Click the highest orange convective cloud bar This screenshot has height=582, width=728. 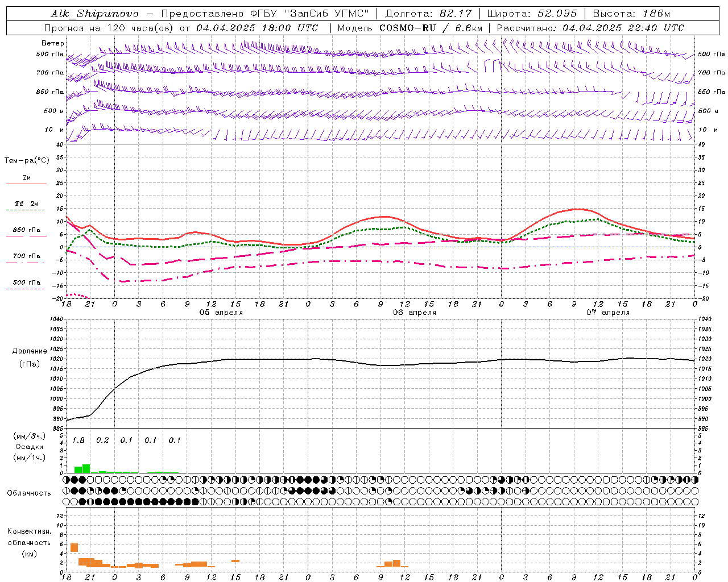74,548
